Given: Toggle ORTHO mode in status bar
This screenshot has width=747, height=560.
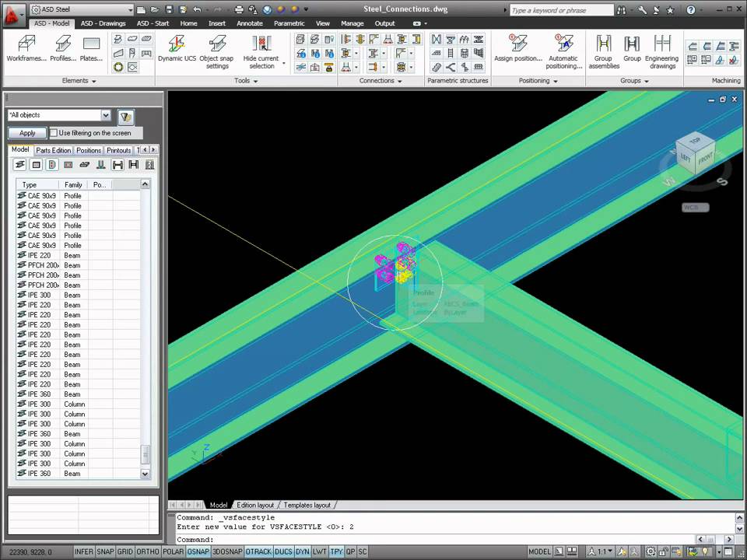Looking at the screenshot, I should (x=148, y=551).
